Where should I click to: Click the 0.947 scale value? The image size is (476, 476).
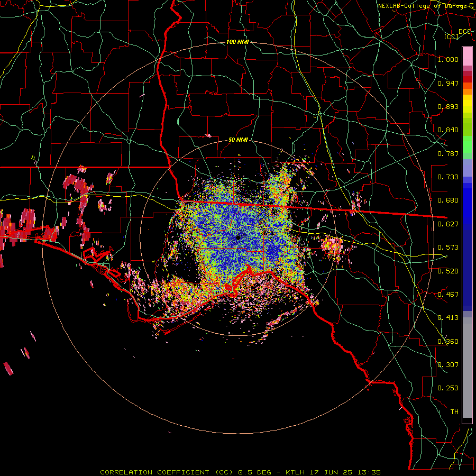tap(448, 83)
